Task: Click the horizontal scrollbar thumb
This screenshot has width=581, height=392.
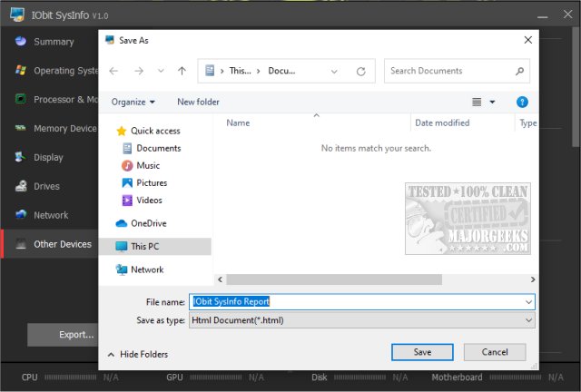Action: tap(334, 279)
